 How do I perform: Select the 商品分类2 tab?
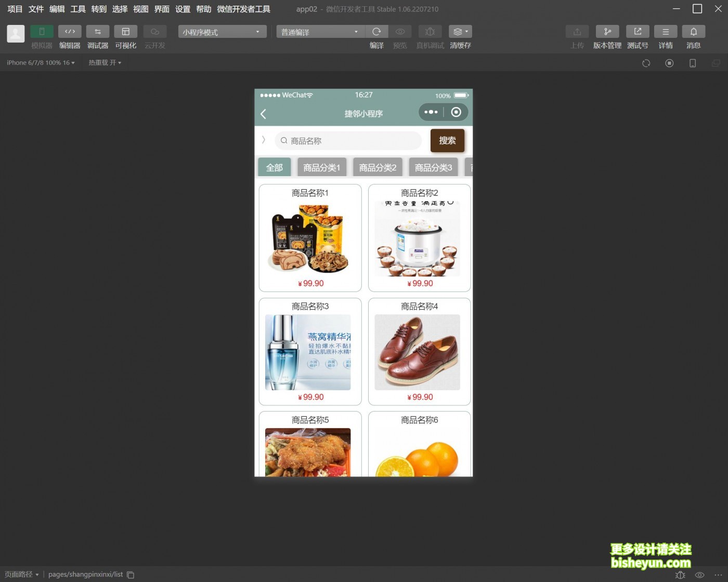tap(378, 167)
